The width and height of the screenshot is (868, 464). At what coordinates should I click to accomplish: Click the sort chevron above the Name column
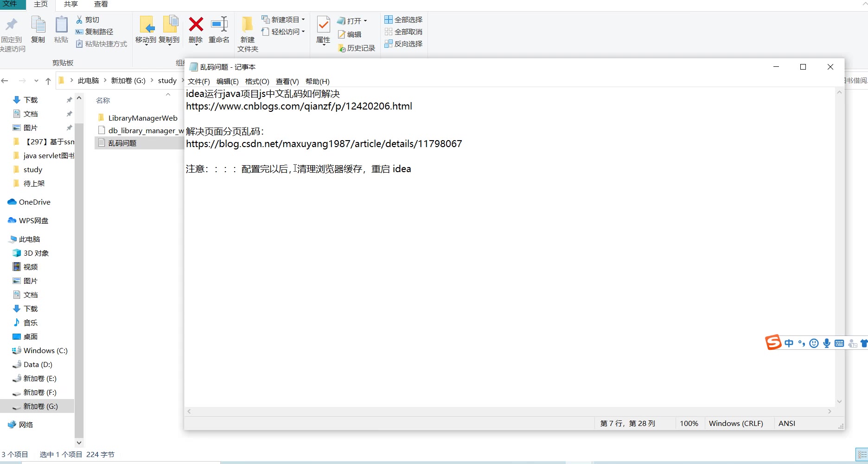168,94
